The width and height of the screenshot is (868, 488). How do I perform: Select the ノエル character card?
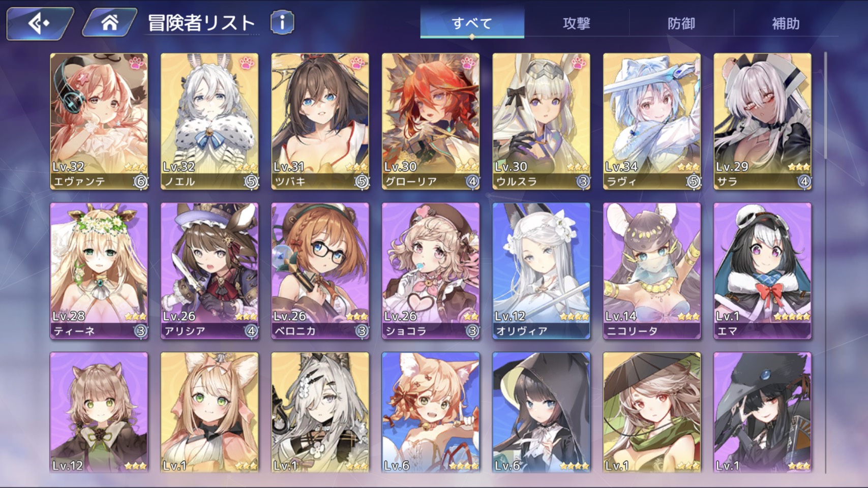[x=209, y=121]
